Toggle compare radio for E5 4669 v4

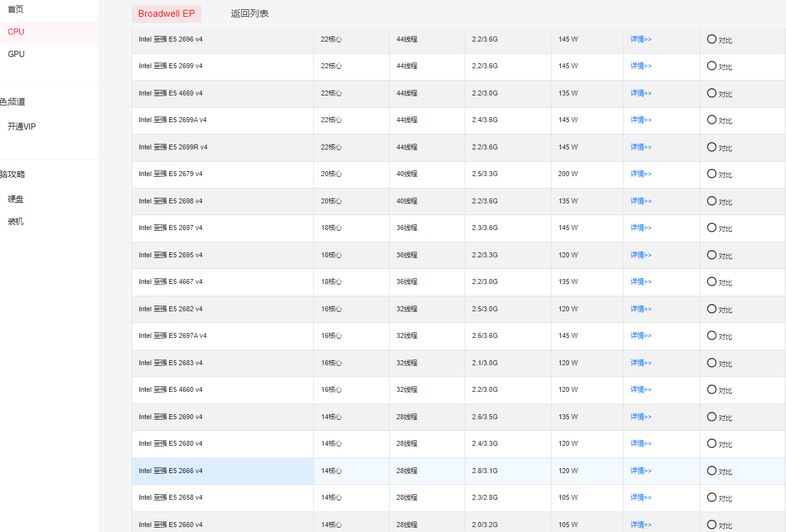(x=712, y=92)
